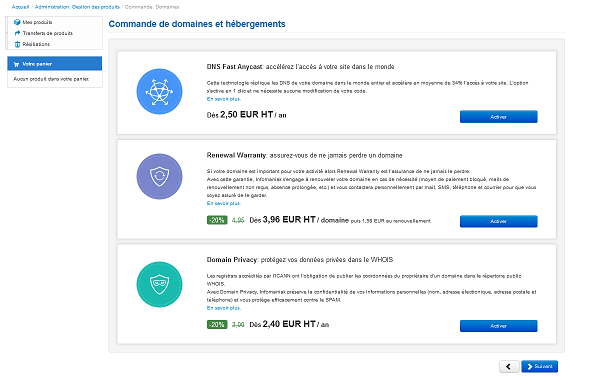Go to Accueil breadcrumb link
Screen dimensions: 591x387
coord(20,7)
